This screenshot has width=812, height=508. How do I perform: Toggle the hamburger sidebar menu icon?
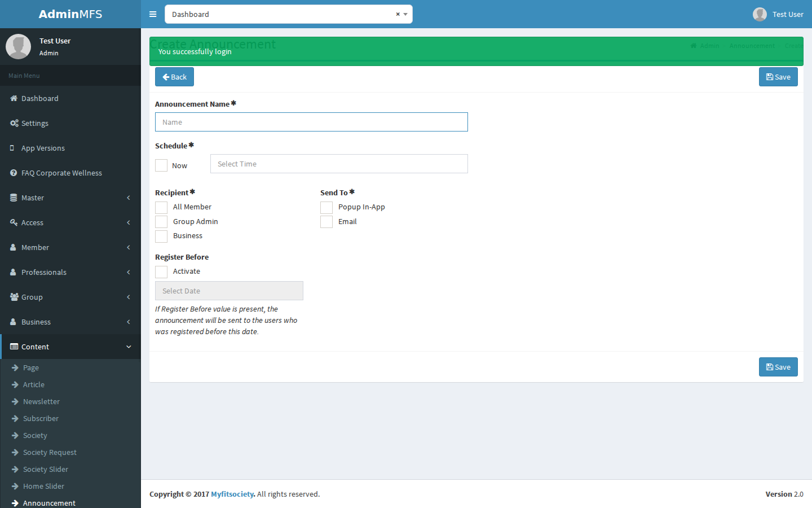coord(153,14)
